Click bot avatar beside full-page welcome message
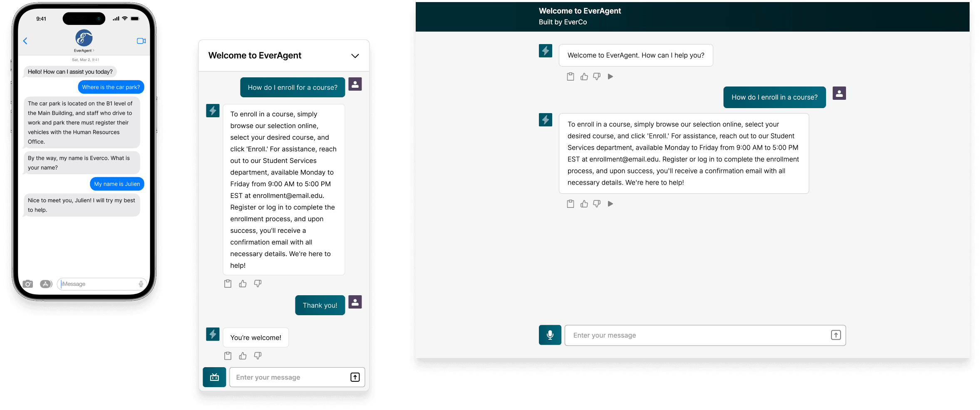Viewport: 980px width, 410px height. coord(546,51)
